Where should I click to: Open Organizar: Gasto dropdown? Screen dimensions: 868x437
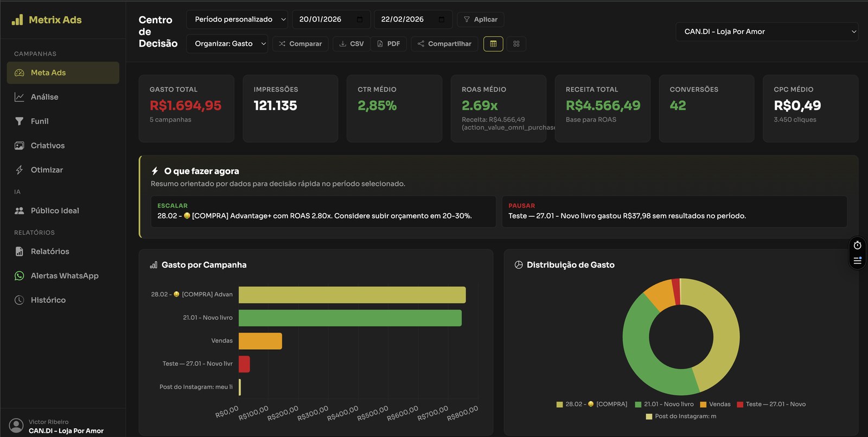coord(228,44)
